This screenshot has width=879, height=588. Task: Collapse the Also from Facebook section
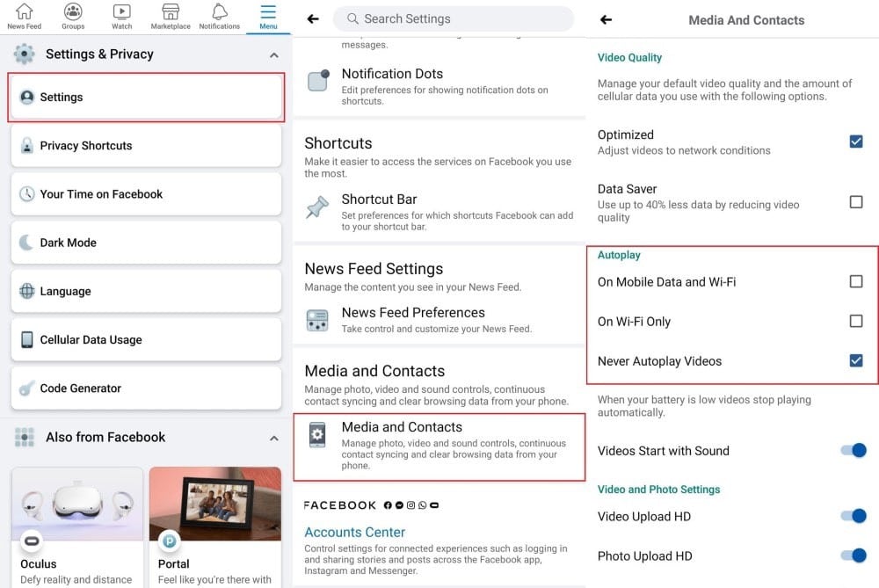(x=273, y=438)
